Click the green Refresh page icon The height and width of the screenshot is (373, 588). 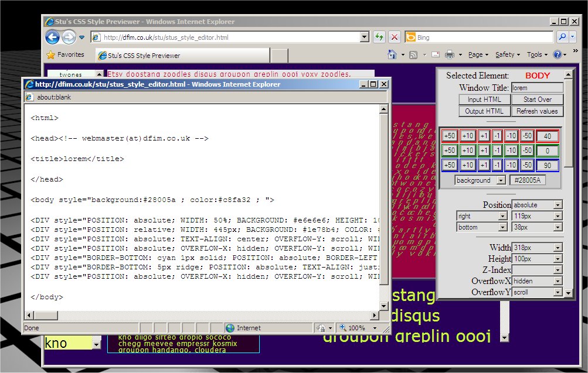tap(379, 37)
